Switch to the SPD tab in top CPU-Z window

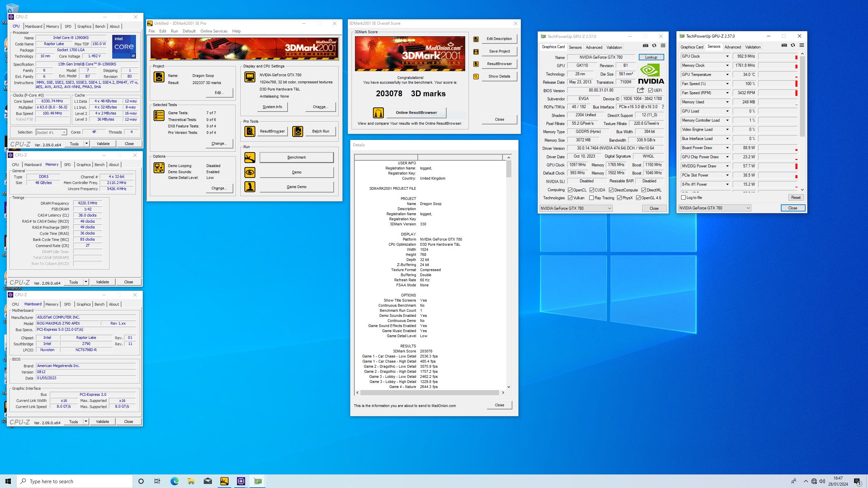68,26
